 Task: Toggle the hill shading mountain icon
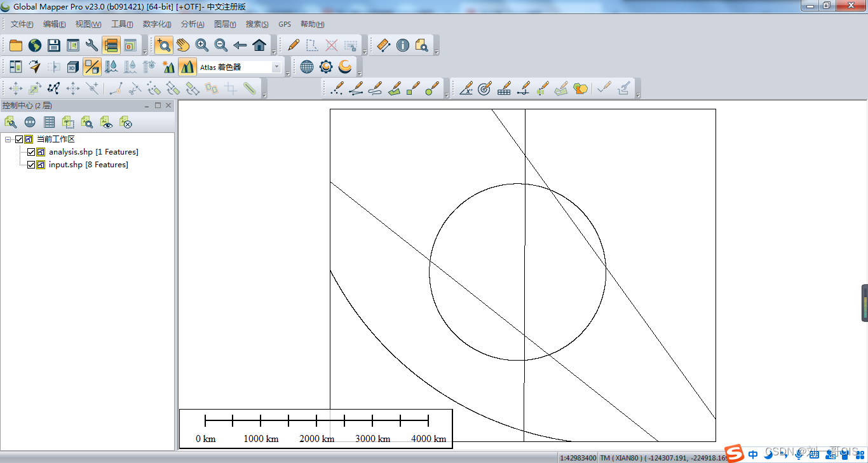(187, 66)
